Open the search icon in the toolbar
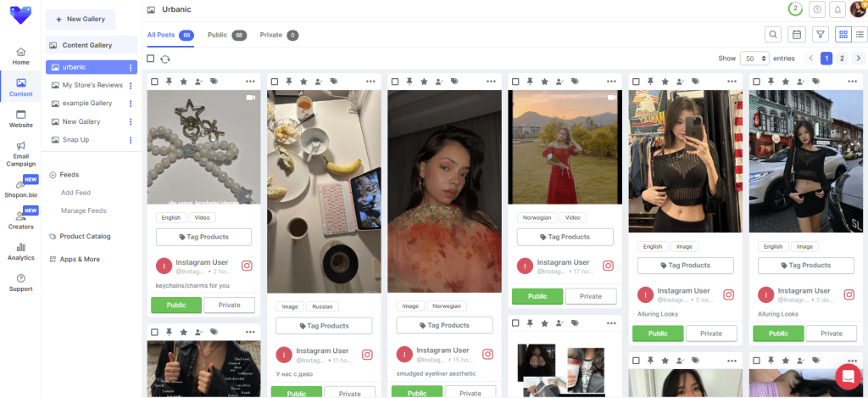Image resolution: width=868 pixels, height=398 pixels. click(772, 34)
